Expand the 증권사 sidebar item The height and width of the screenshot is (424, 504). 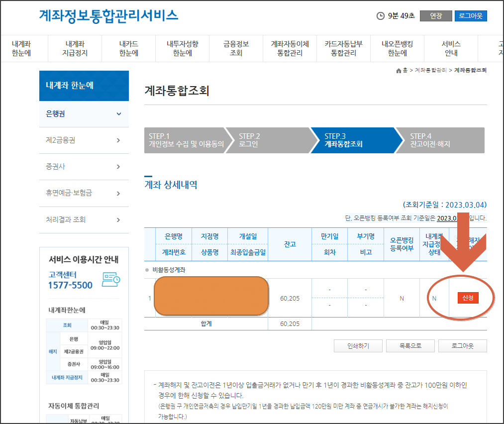tap(84, 167)
